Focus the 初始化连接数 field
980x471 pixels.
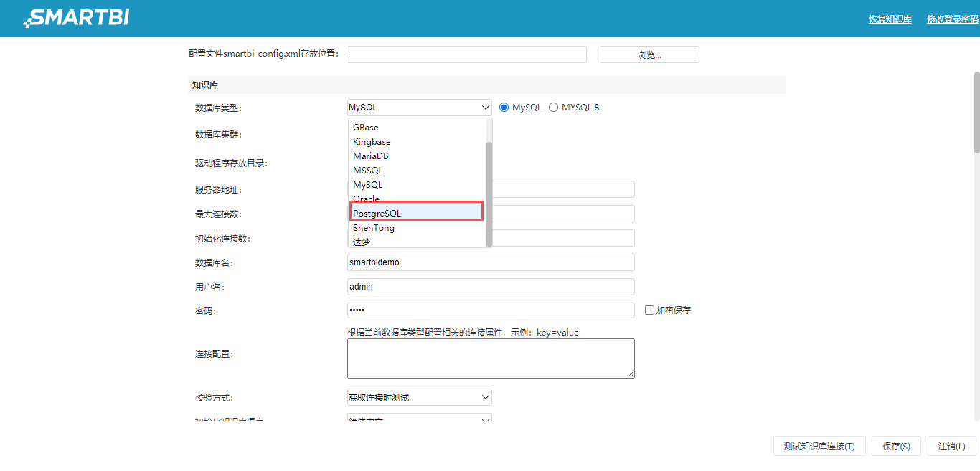tap(563, 238)
